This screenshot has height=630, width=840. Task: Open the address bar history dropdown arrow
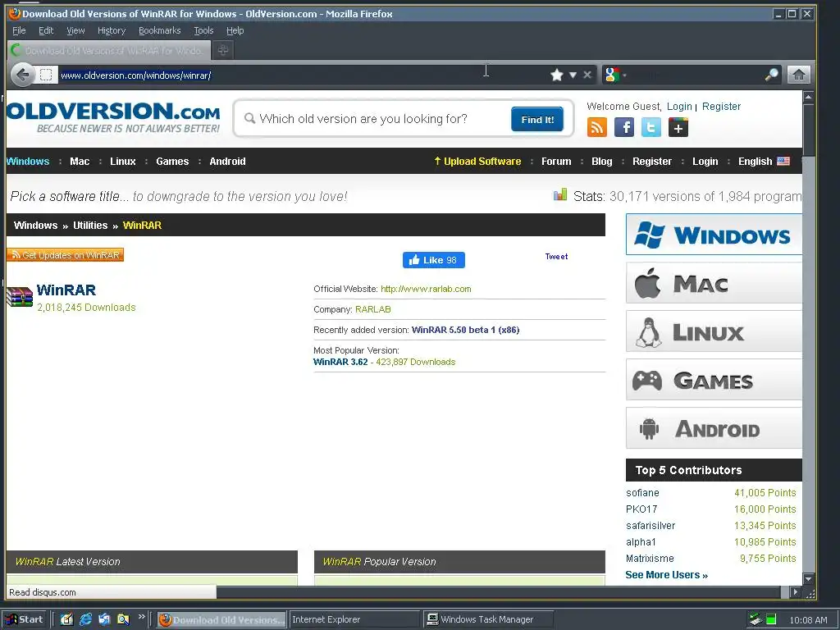click(573, 75)
